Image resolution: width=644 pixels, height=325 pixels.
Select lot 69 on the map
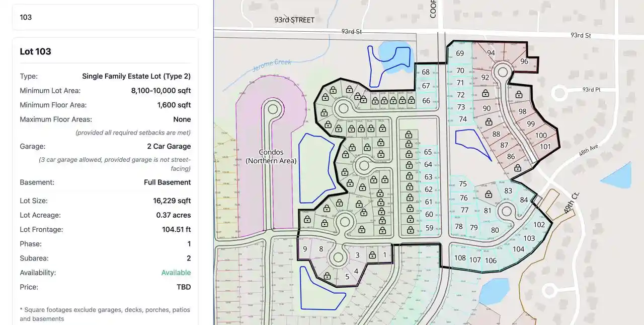[460, 53]
